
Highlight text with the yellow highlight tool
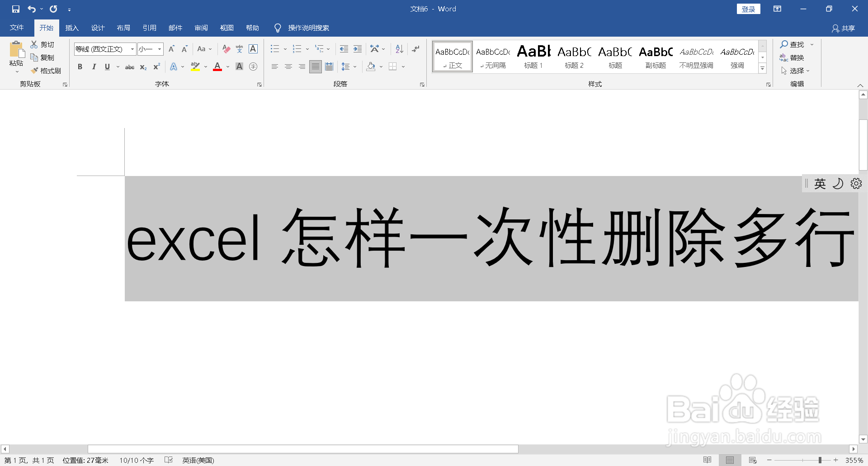point(194,67)
